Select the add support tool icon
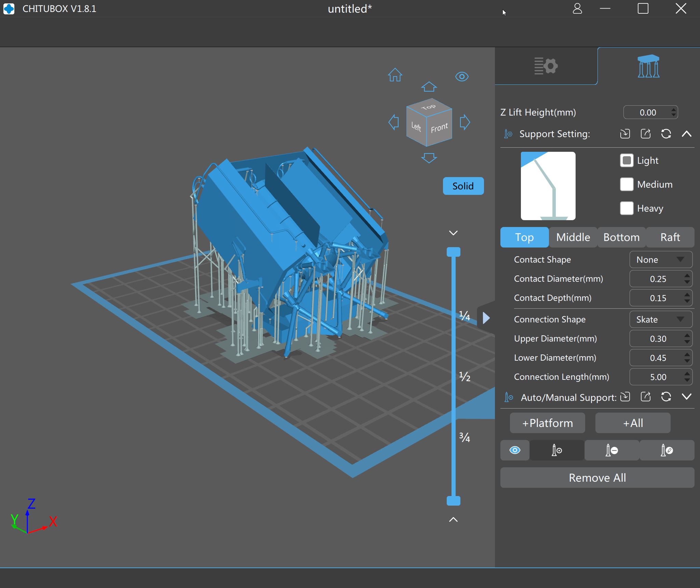The image size is (700, 588). (x=557, y=450)
